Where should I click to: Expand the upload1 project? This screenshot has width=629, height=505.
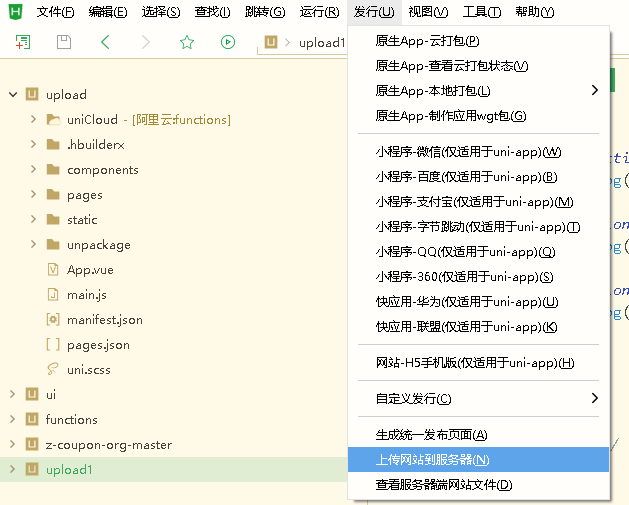(x=13, y=469)
